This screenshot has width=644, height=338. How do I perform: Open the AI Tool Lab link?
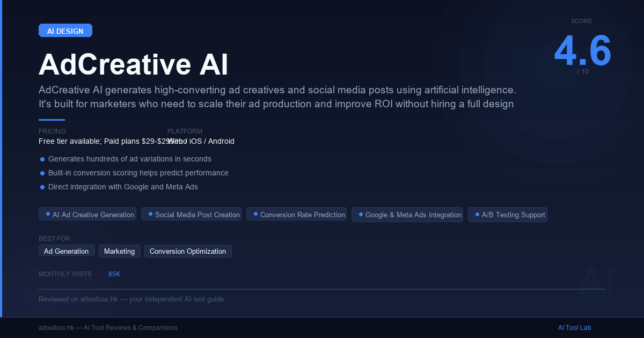pyautogui.click(x=574, y=328)
